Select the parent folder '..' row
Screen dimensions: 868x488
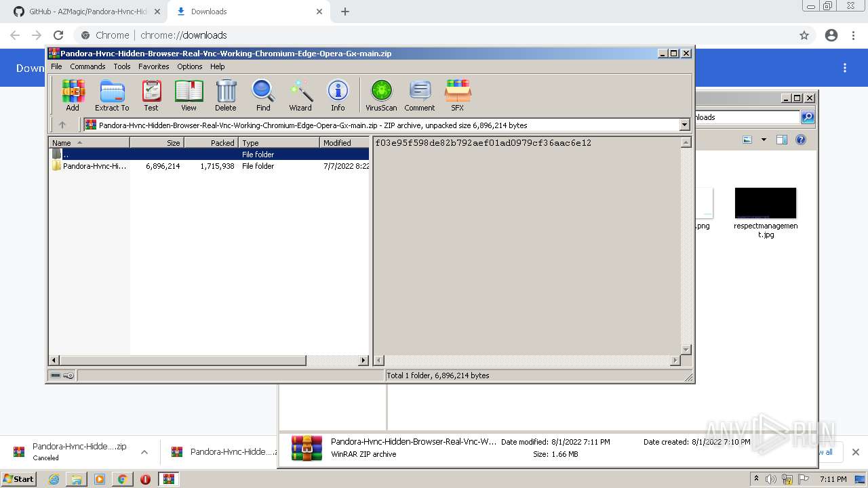point(209,155)
